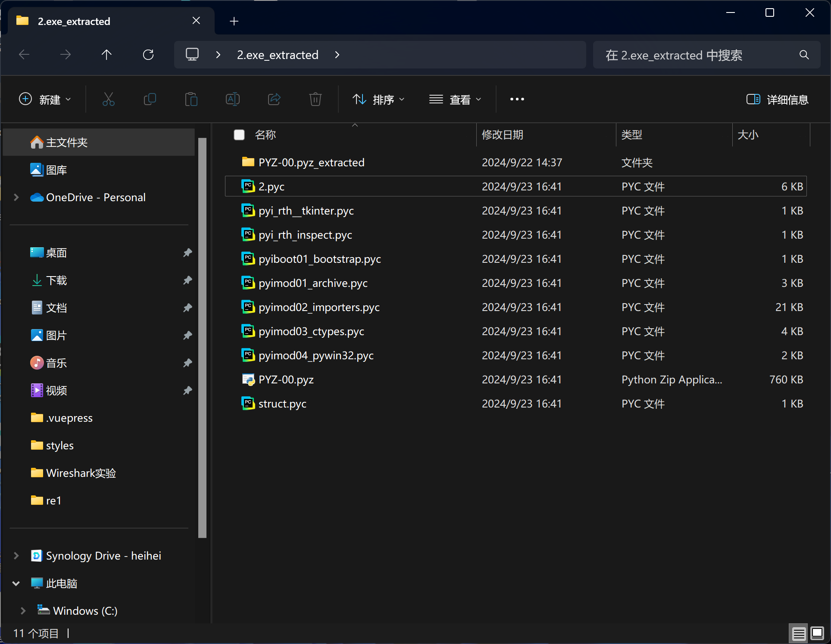This screenshot has width=831, height=644.
Task: Select file pyimod01_archive.pyc
Action: (x=515, y=283)
